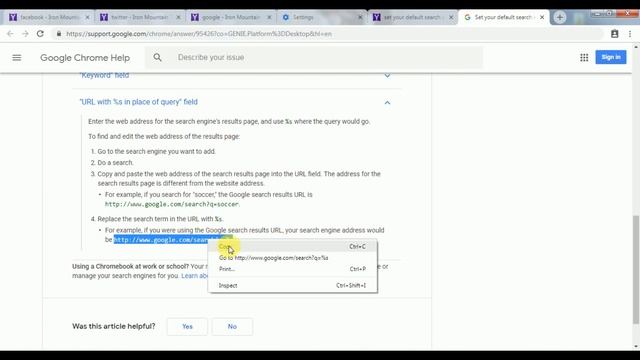Screen dimensions: 640x360
Task: Go back in browser history
Action: [x=10, y=34]
